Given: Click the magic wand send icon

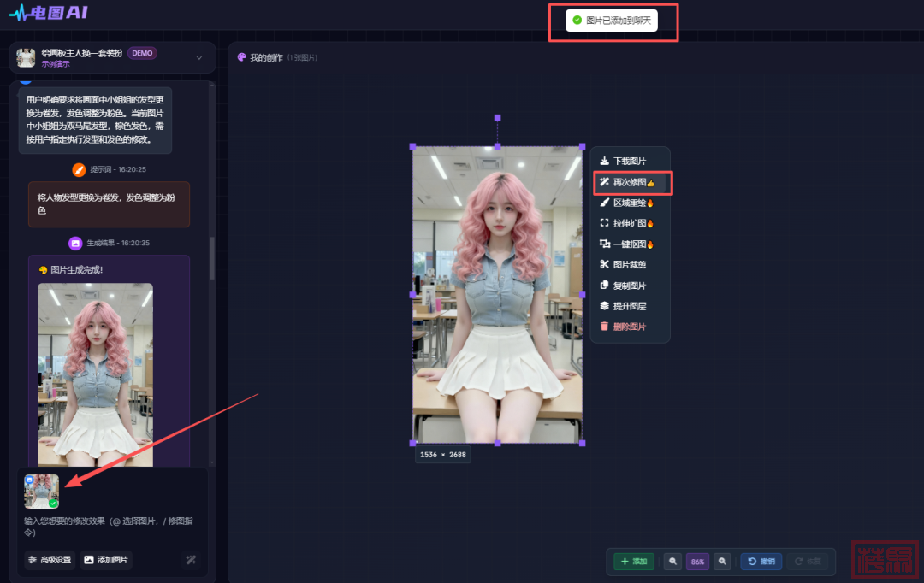Looking at the screenshot, I should pyautogui.click(x=191, y=560).
